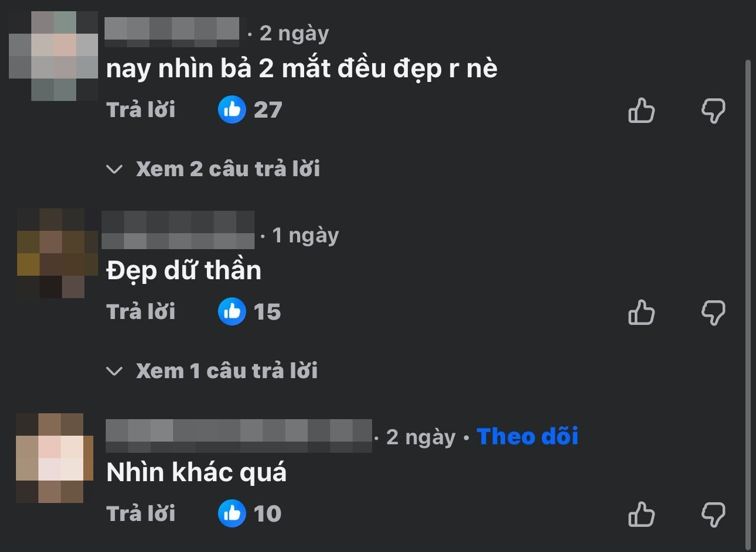Expand "Xem 1 câu trả lời" replies
756x552 pixels.
(x=226, y=371)
